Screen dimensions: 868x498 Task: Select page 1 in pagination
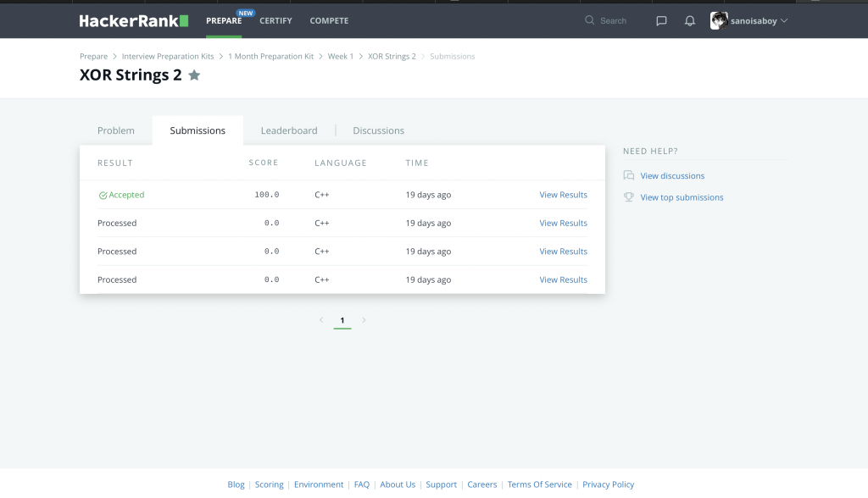tap(342, 320)
